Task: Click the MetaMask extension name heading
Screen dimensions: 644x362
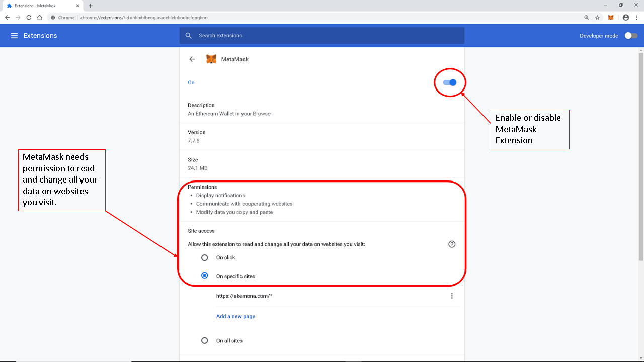Action: click(x=235, y=59)
